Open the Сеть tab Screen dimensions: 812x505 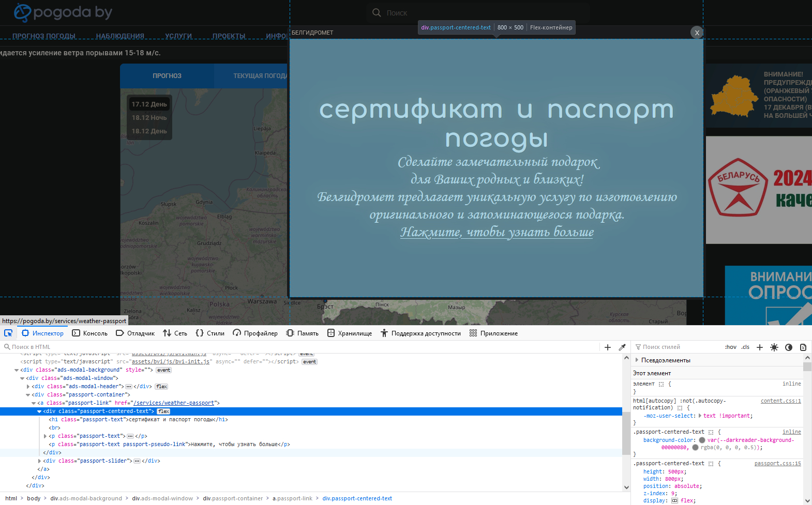click(x=175, y=333)
